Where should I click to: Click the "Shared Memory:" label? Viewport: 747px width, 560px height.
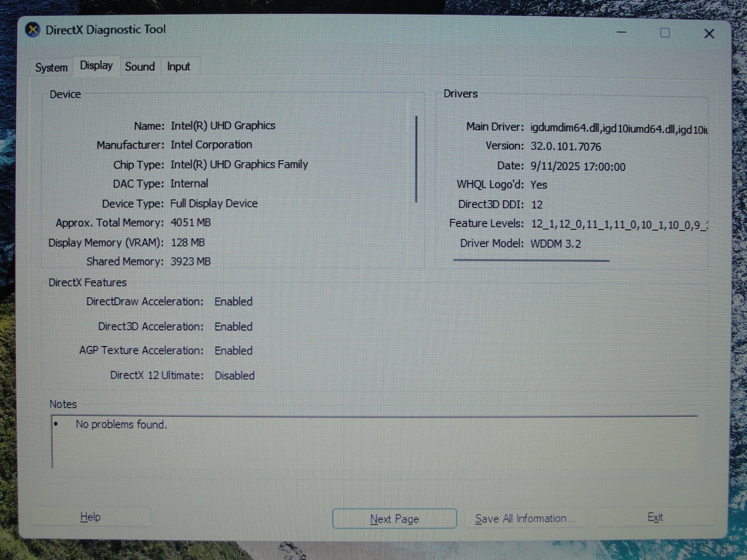click(x=125, y=262)
